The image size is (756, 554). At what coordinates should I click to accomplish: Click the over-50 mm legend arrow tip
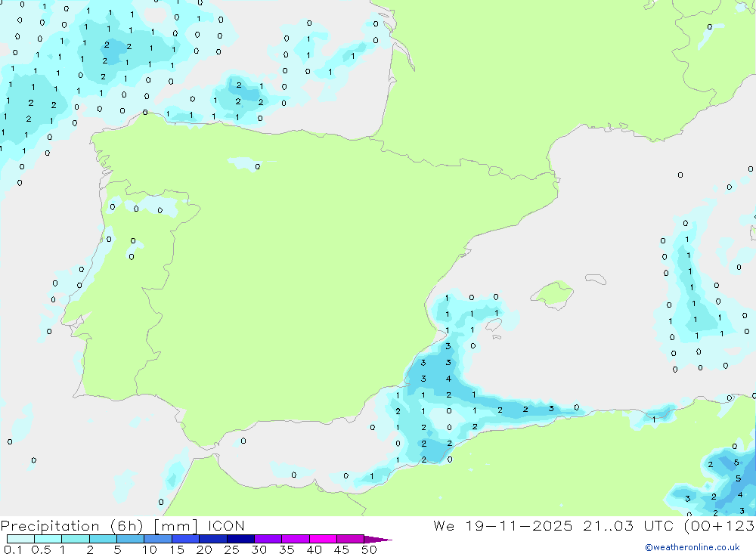pos(379,540)
